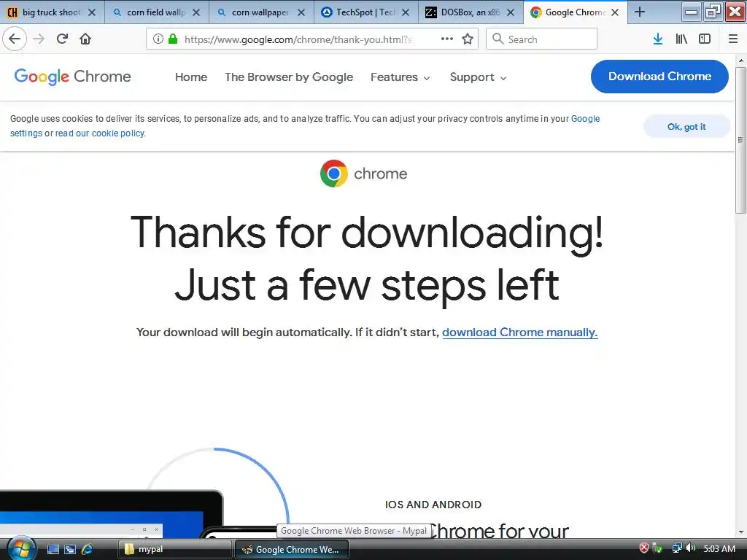Open the mypal taskbar folder button
This screenshot has width=747, height=560.
(x=175, y=549)
